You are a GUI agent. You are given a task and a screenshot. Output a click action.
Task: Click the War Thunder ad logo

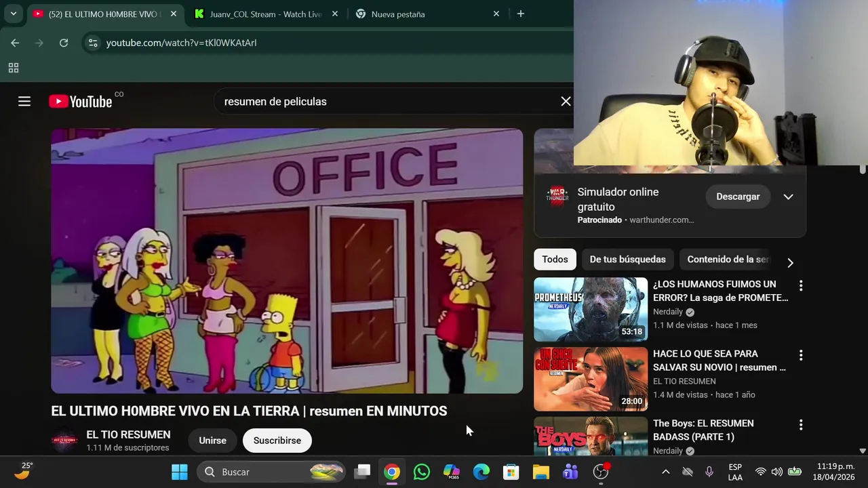pos(557,197)
